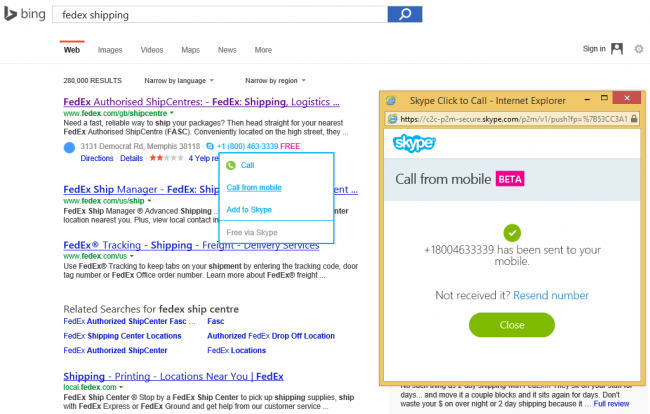Viewport: 650px width, 414px height.
Task: Choose Add to Skype menu entry
Action: (x=249, y=210)
